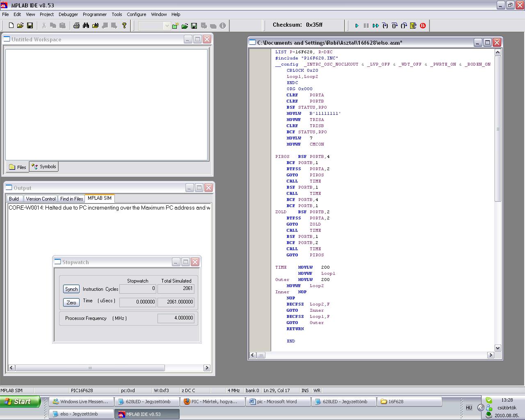The width and height of the screenshot is (525, 420).
Task: Click the New Project icon
Action: [175, 26]
